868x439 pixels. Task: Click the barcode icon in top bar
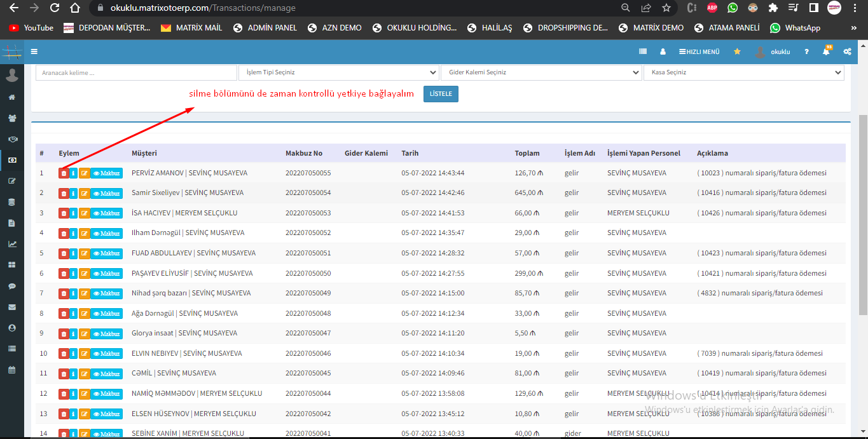pyautogui.click(x=643, y=51)
